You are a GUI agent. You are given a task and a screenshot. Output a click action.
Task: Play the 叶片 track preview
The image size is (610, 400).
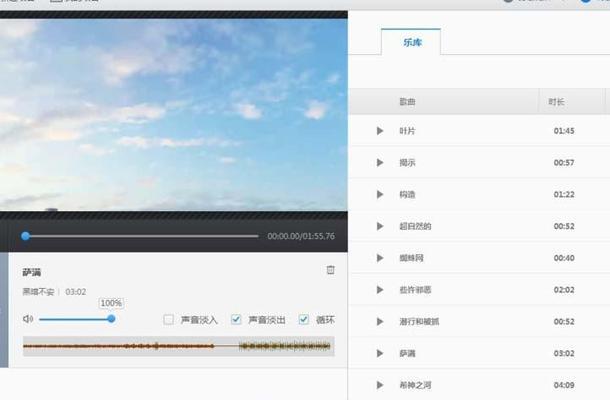[x=380, y=131]
